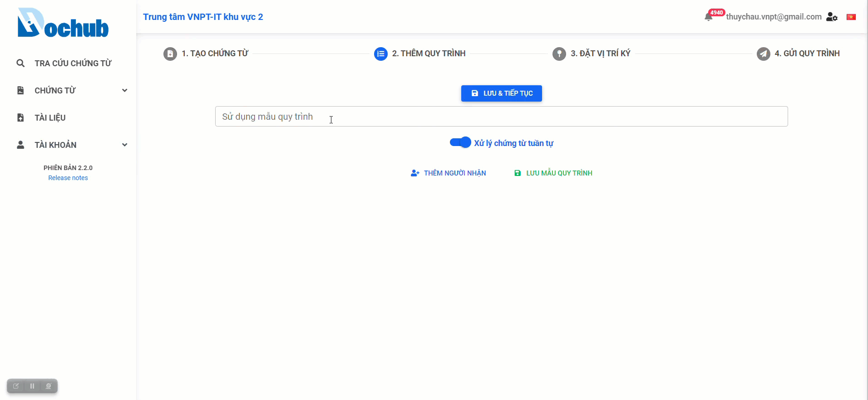
Task: Click the search magnifier icon in sidebar
Action: [20, 63]
